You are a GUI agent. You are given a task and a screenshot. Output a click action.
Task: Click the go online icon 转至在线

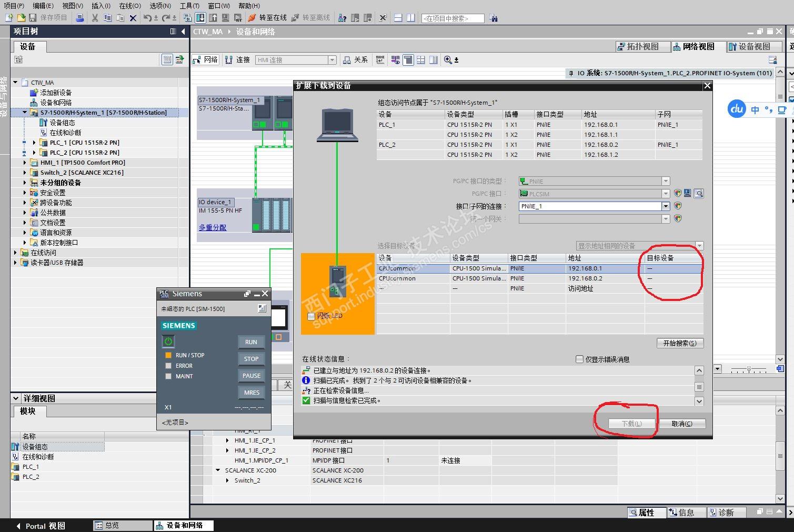click(x=267, y=18)
